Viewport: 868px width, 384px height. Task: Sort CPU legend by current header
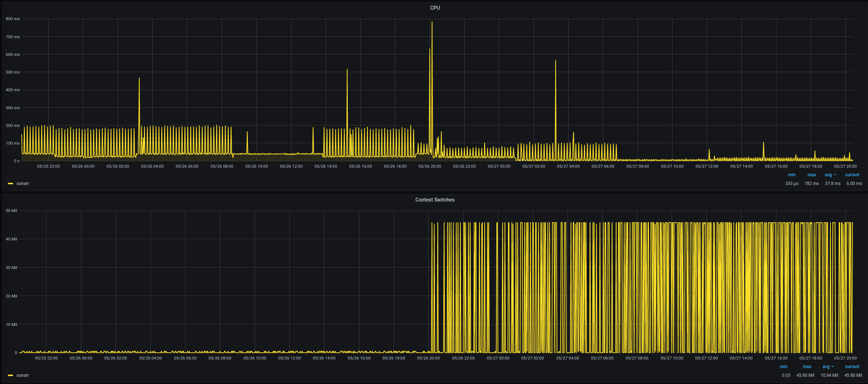852,175
